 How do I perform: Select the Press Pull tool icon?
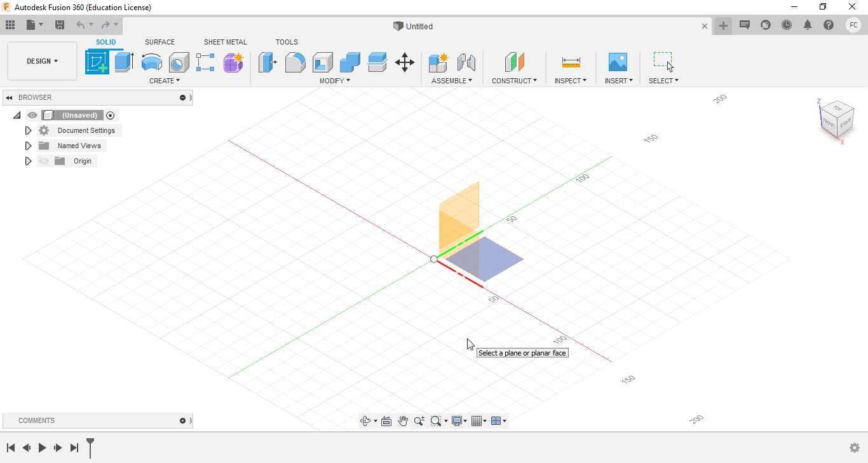click(x=268, y=62)
